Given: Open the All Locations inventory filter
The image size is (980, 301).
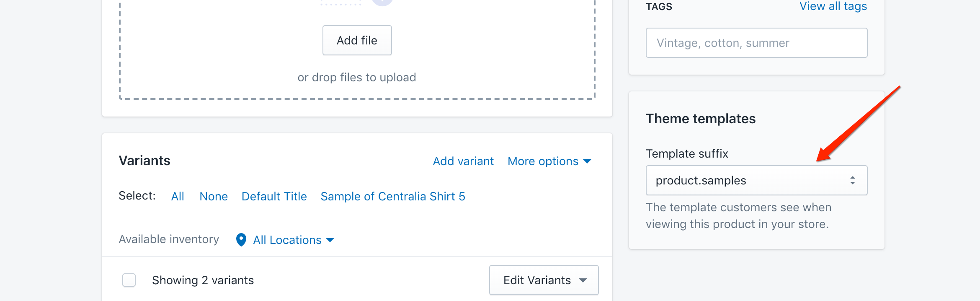Looking at the screenshot, I should click(285, 240).
